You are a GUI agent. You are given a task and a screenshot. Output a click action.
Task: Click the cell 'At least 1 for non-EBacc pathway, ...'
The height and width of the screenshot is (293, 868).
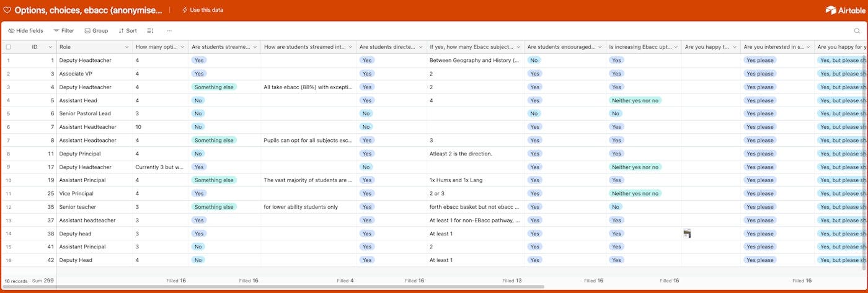pos(475,220)
